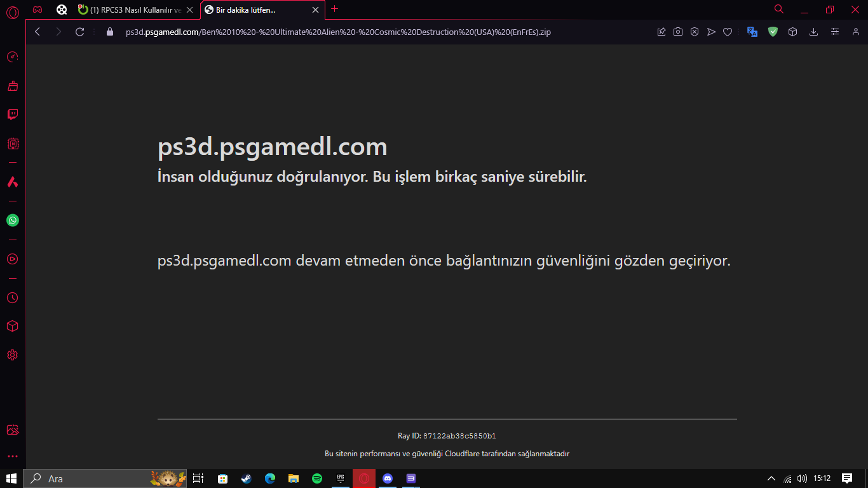This screenshot has height=488, width=868.
Task: Open the blue translate extension icon
Action: tap(752, 32)
